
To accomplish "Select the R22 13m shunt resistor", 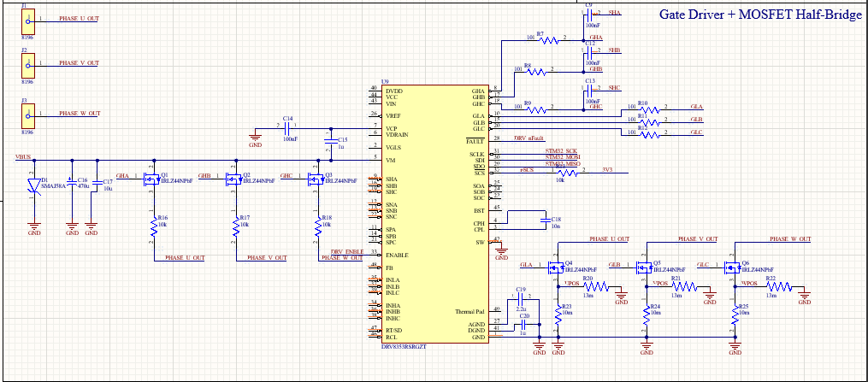I will click(x=778, y=286).
